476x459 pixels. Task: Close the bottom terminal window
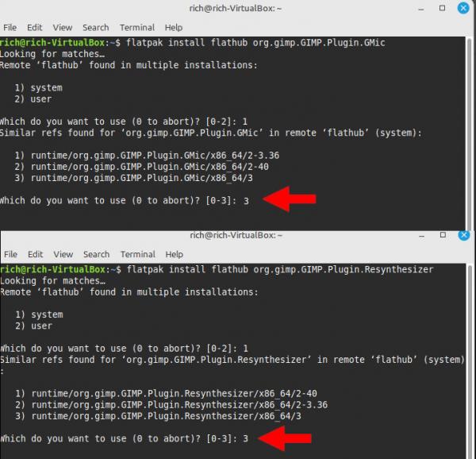[x=463, y=235]
